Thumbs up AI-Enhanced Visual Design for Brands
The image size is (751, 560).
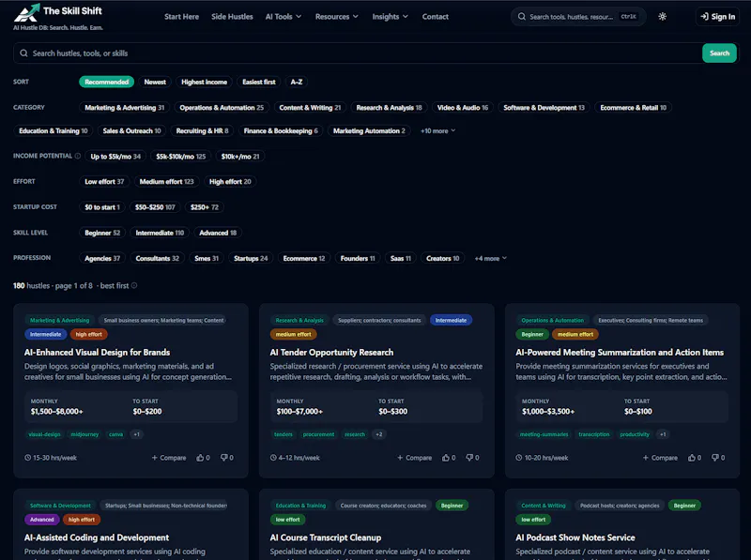(x=200, y=458)
